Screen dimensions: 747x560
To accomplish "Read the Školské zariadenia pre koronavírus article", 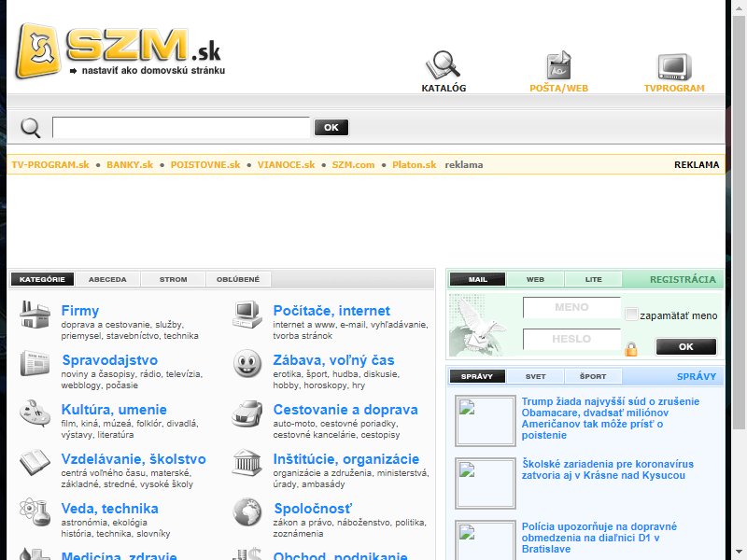I will coord(608,469).
